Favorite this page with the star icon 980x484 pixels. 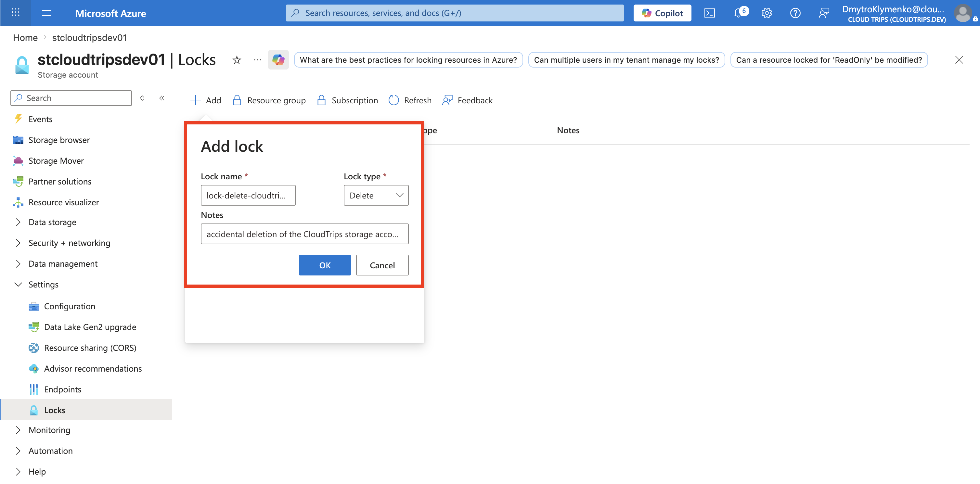[x=237, y=60]
